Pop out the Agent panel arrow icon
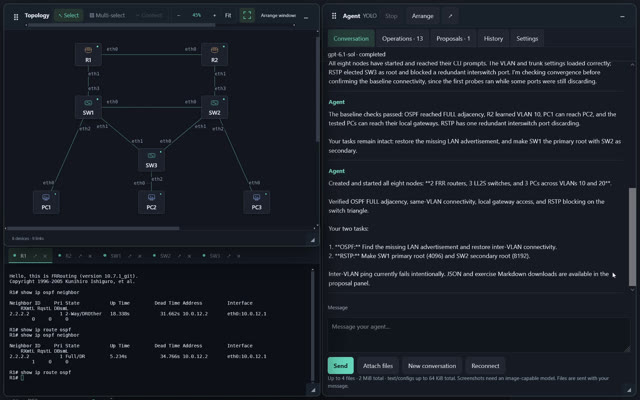640x400 pixels. (x=450, y=16)
